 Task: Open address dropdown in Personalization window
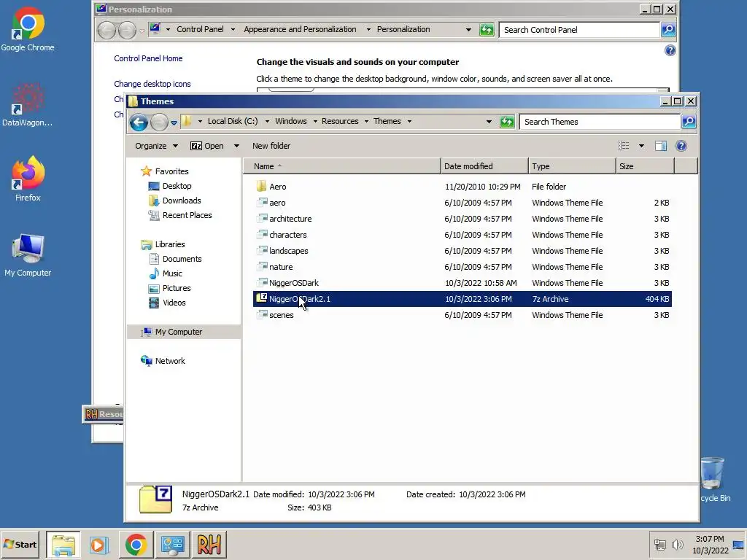[468, 29]
